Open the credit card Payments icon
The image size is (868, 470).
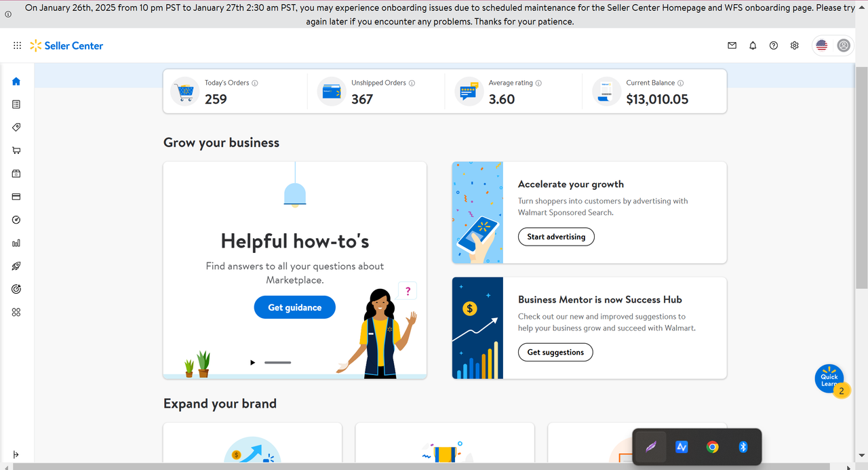(16, 197)
